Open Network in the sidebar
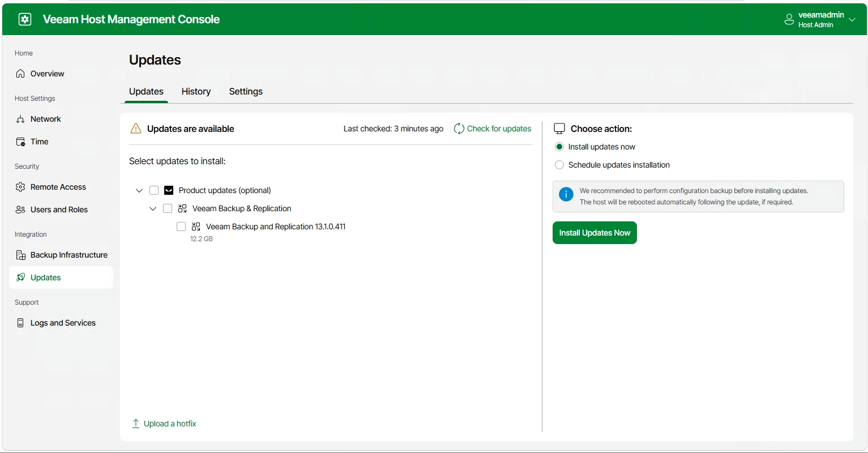Screen dimensions: 868x453 tap(61, 119)
